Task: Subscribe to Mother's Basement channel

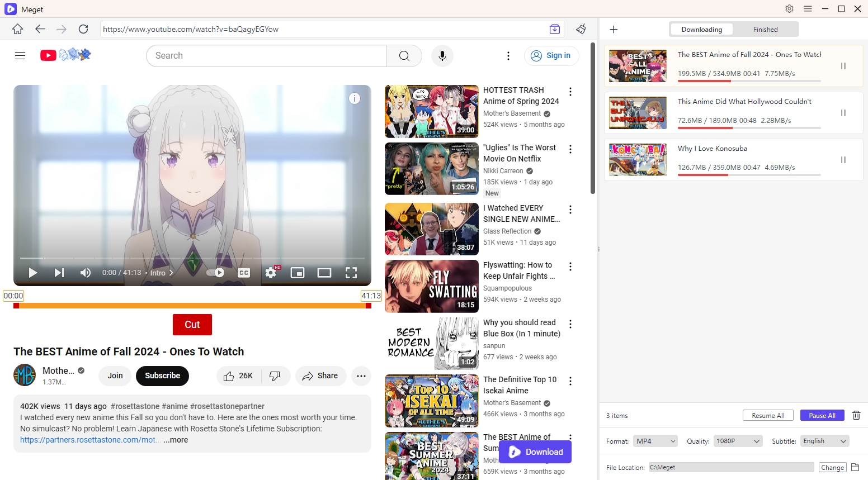Action: click(x=163, y=376)
